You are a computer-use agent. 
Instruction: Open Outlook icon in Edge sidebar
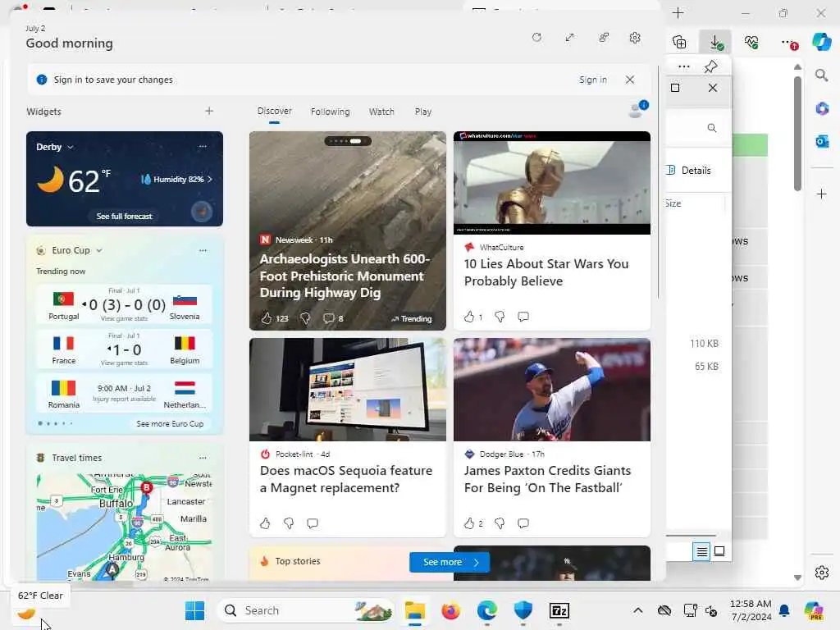pyautogui.click(x=822, y=141)
